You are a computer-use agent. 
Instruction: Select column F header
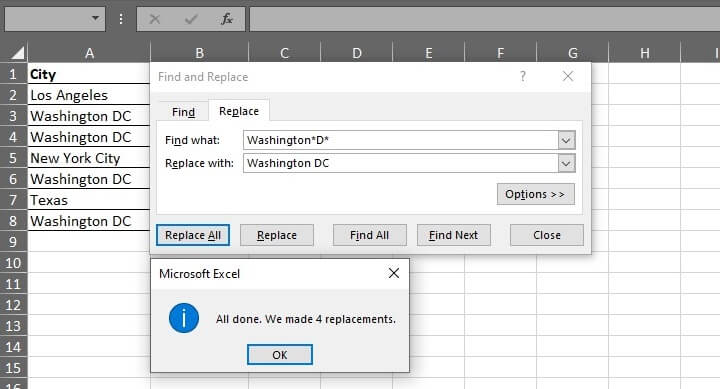(501, 53)
